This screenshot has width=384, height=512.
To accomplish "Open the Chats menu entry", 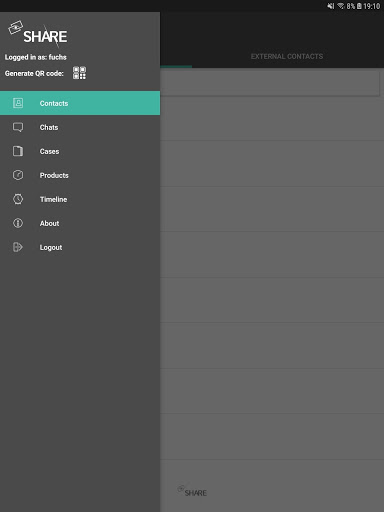I will (x=80, y=127).
